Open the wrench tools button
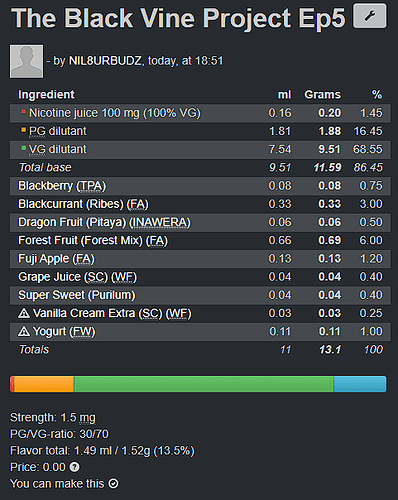 click(x=370, y=16)
